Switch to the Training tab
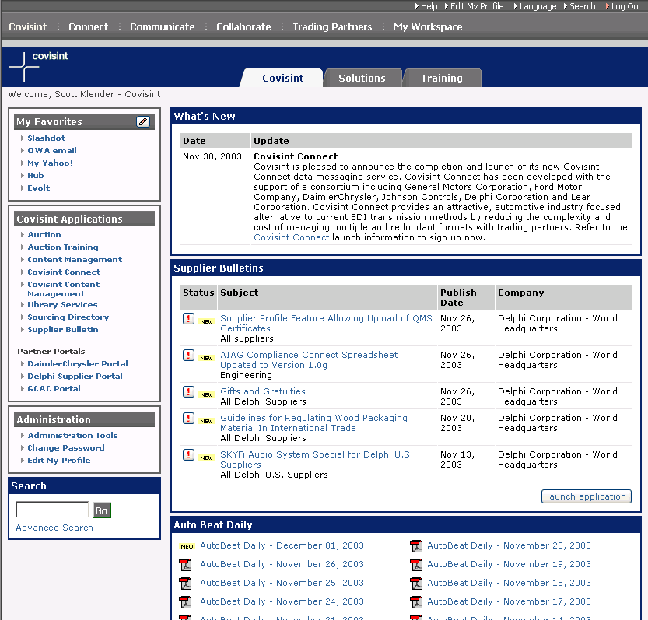The height and width of the screenshot is (620, 648). (x=442, y=78)
